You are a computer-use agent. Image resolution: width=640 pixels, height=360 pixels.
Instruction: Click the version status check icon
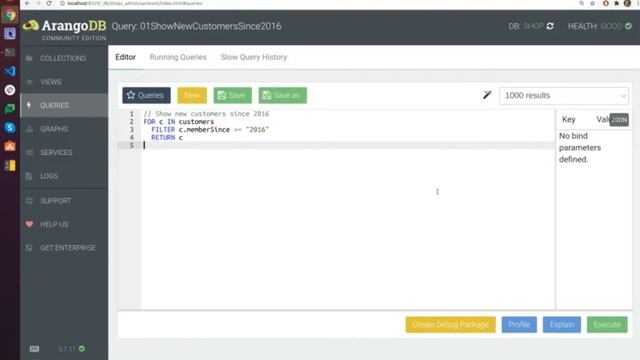[x=82, y=349]
